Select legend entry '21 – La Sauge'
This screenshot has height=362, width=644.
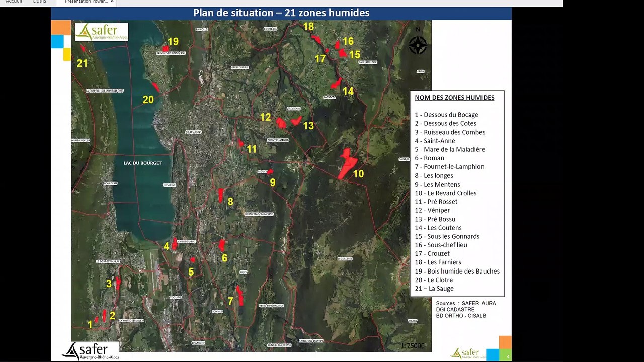434,289
